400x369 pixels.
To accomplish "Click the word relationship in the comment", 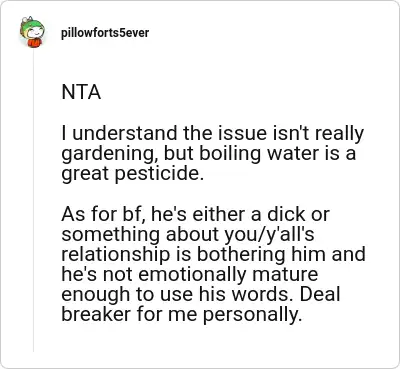I will click(x=115, y=255).
